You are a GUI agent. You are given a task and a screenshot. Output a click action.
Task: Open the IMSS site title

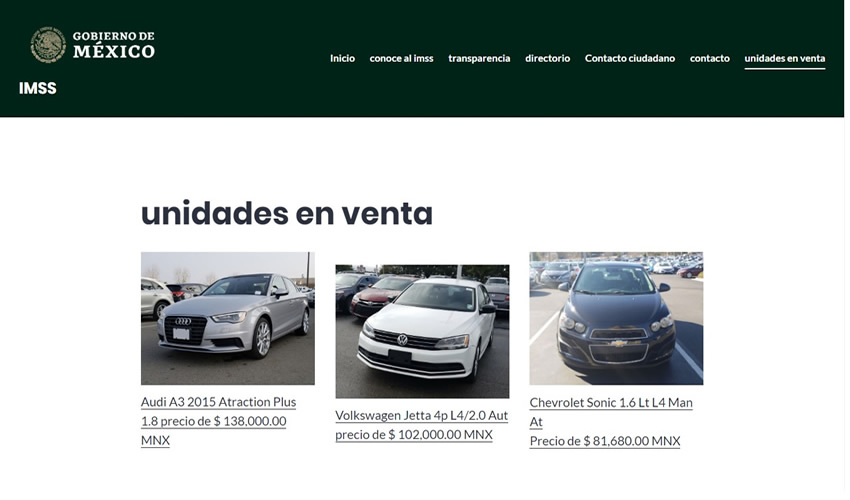(x=37, y=88)
